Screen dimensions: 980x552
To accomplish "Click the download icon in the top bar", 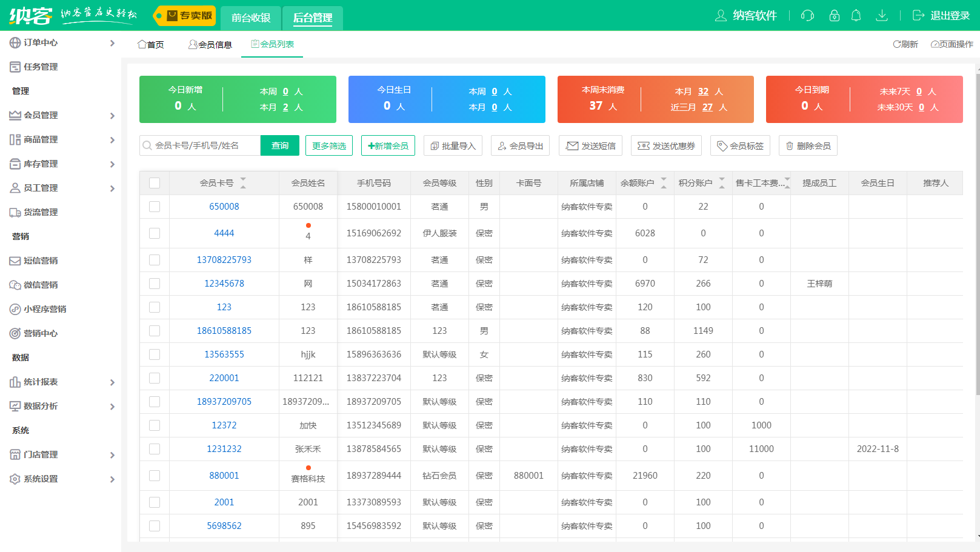I will click(x=881, y=15).
